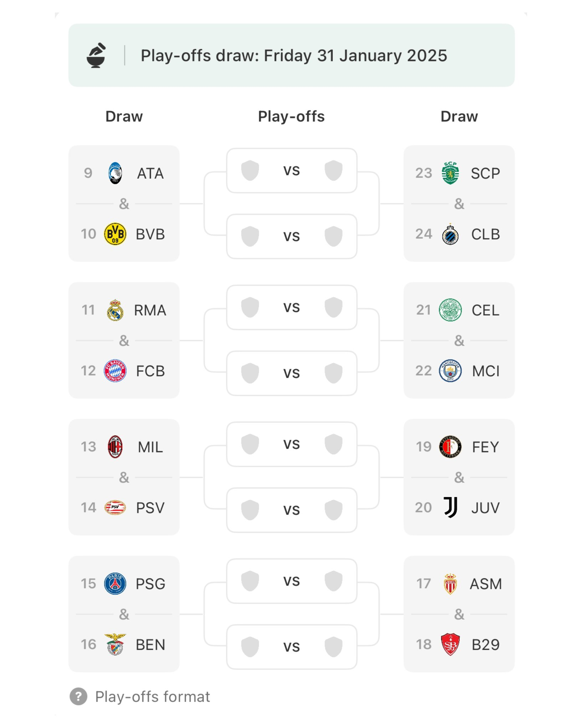Image resolution: width=582 pixels, height=728 pixels.
Task: Click the Bayern Munich FCB badge
Action: tap(115, 371)
